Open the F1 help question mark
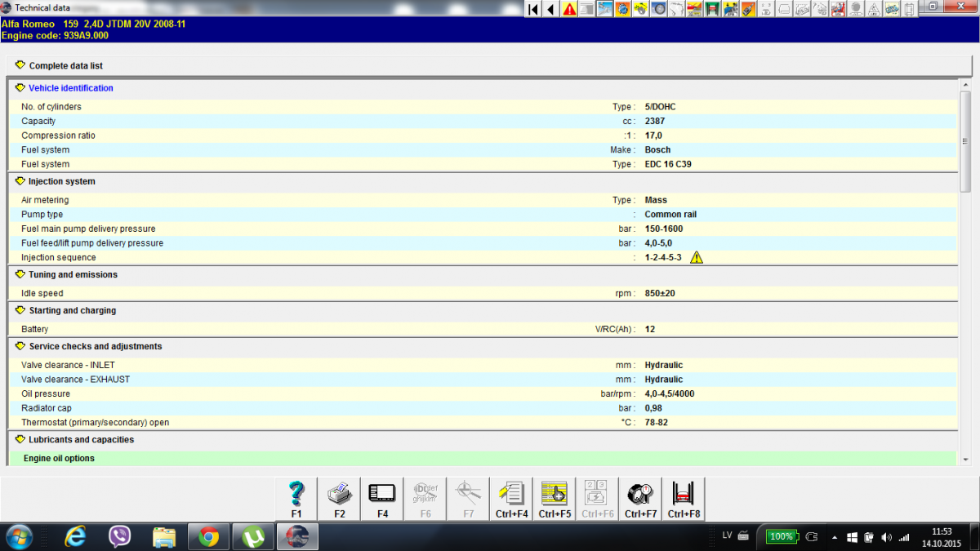The image size is (980, 551). 296,500
